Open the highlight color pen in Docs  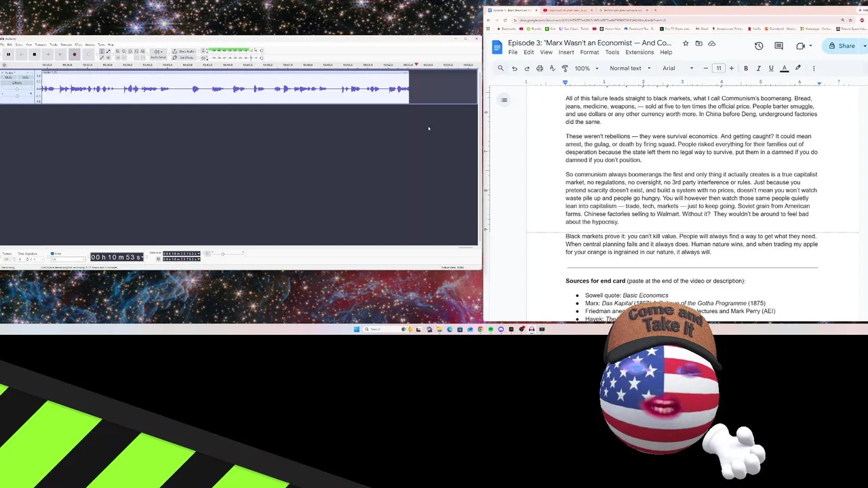pos(798,68)
